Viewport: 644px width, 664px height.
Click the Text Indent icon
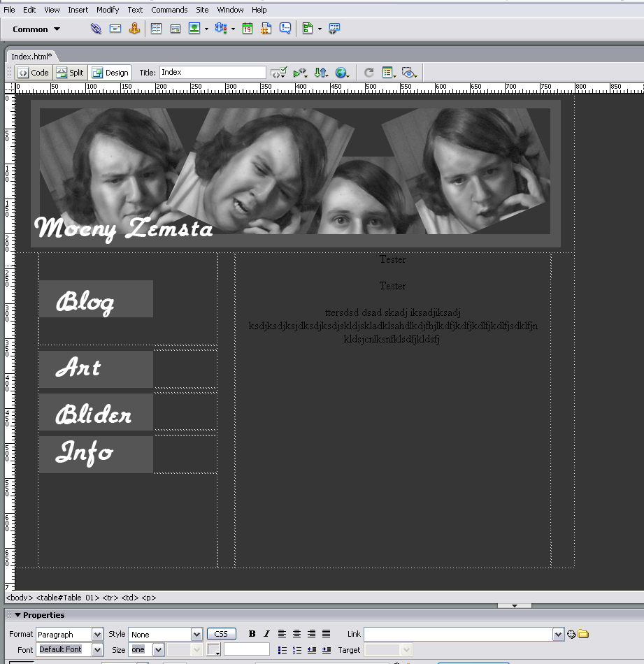pos(327,650)
